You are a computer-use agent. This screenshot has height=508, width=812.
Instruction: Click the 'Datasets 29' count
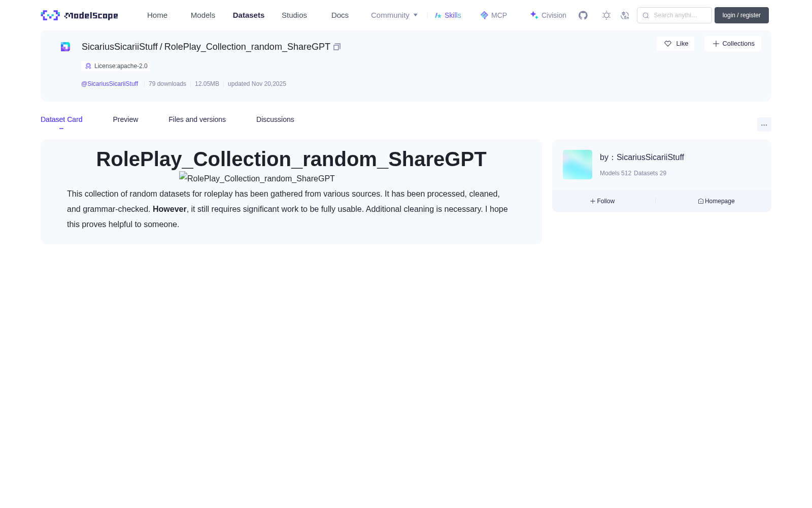click(x=650, y=173)
